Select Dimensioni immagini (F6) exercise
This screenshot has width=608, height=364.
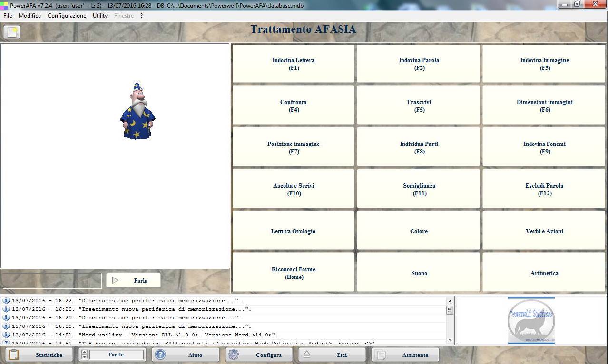coord(544,105)
